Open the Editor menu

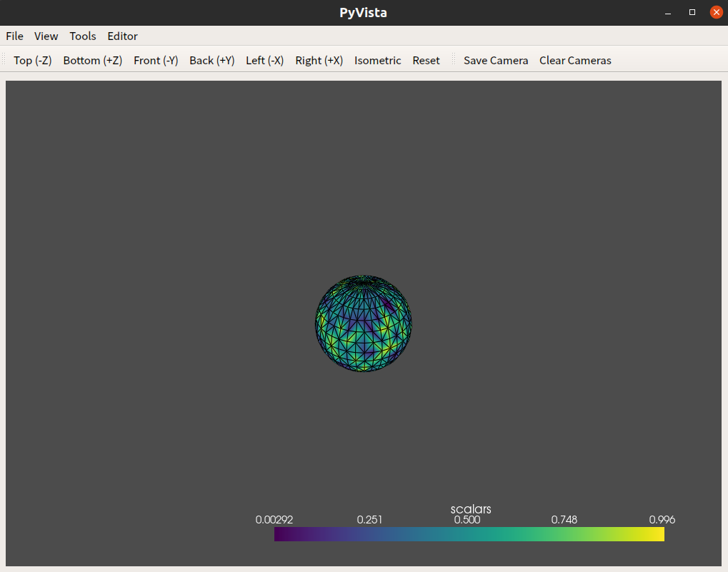point(123,36)
